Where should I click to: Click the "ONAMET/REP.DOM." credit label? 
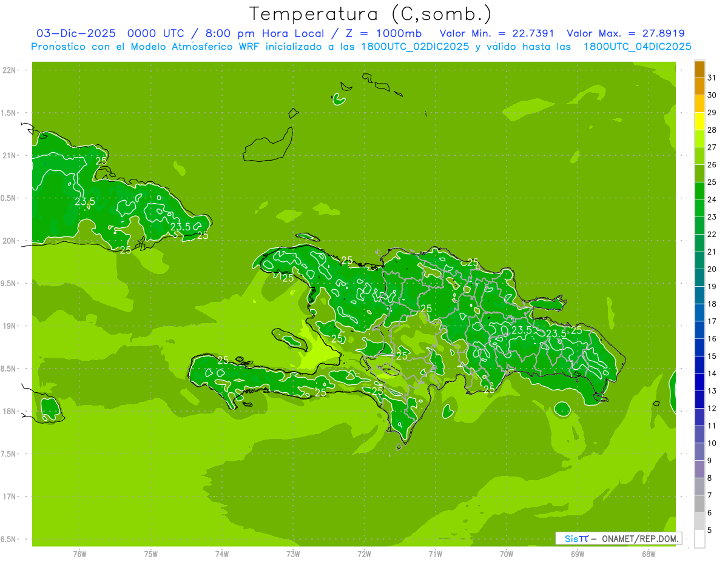click(x=641, y=538)
